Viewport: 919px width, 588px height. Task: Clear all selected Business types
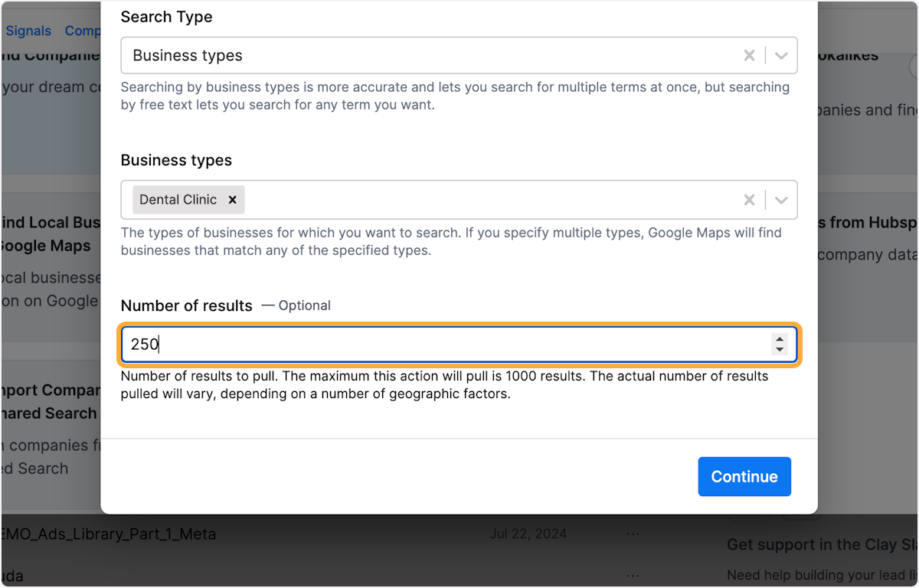[749, 200]
